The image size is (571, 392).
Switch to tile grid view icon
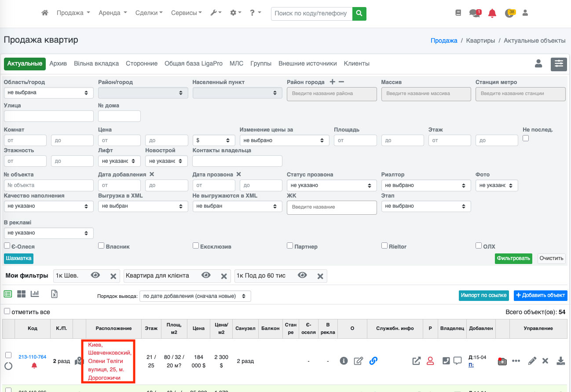(21, 294)
